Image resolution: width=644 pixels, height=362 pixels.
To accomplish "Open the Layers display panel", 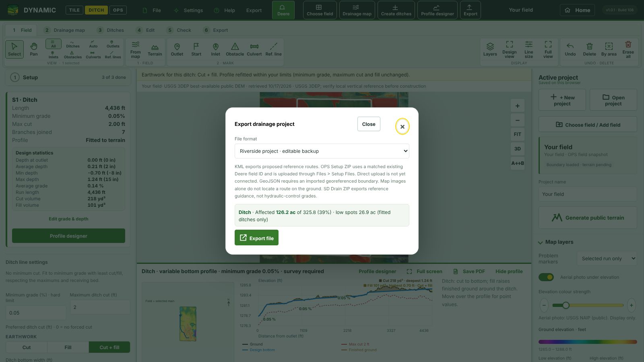I will [x=490, y=49].
